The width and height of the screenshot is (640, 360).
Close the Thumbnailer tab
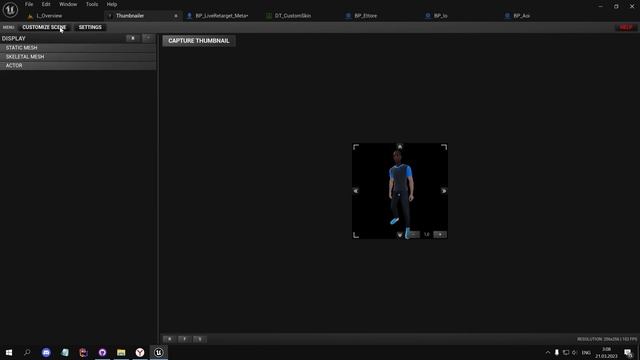click(176, 16)
